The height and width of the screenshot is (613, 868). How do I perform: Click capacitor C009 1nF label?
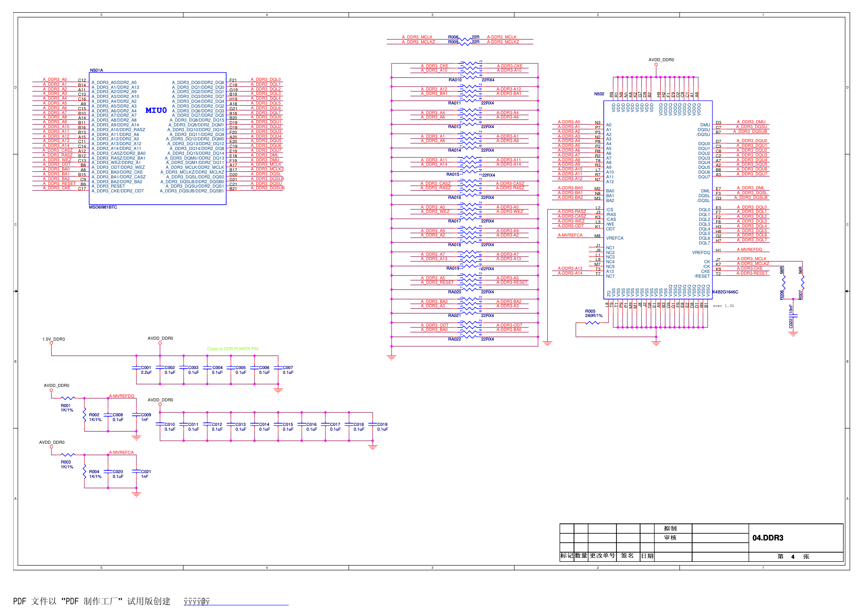click(146, 417)
